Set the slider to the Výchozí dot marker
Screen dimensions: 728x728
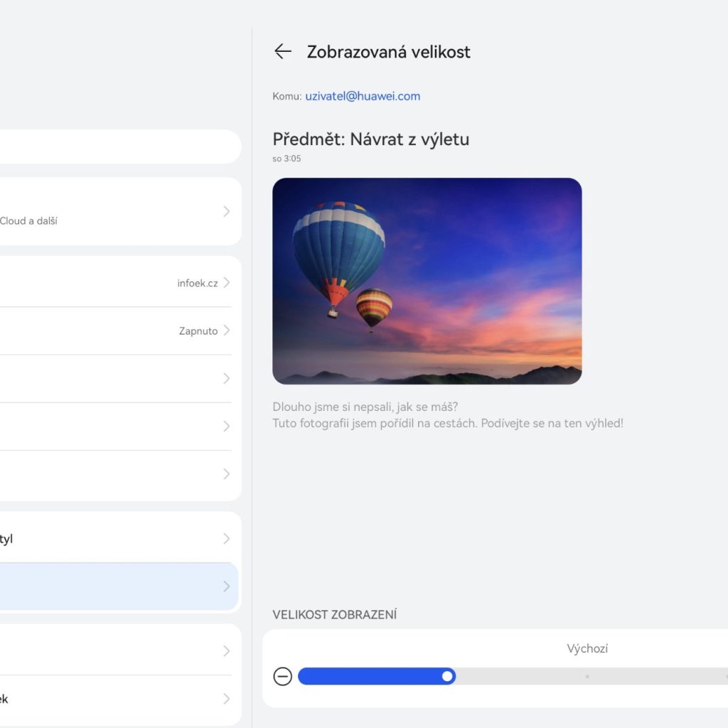point(587,676)
